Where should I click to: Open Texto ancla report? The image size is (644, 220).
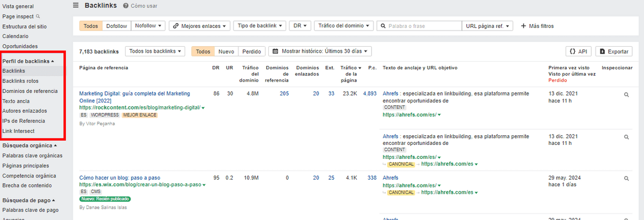point(16,101)
